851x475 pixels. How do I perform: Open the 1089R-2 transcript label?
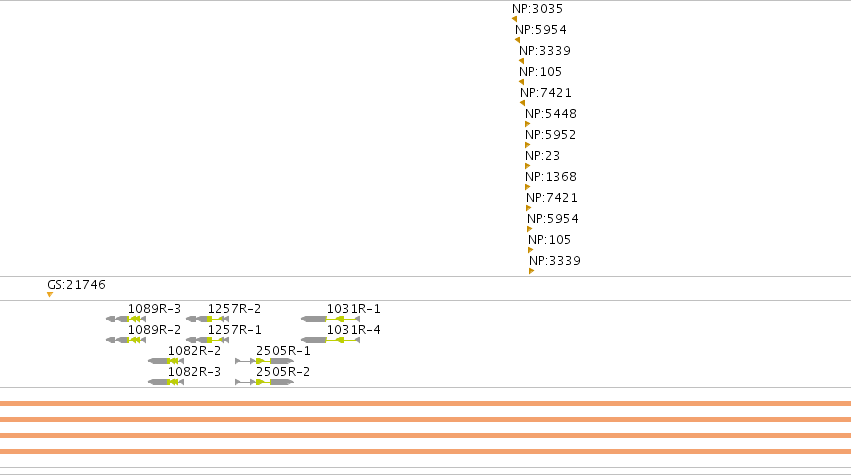click(154, 330)
